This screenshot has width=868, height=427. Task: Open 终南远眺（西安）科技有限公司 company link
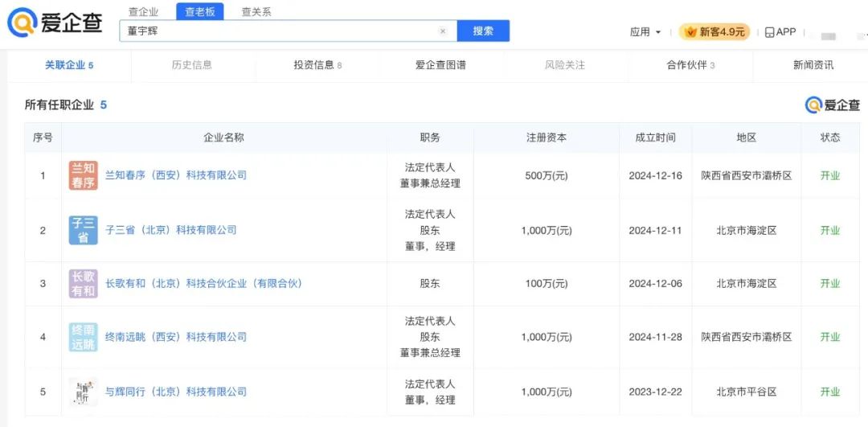coord(176,337)
